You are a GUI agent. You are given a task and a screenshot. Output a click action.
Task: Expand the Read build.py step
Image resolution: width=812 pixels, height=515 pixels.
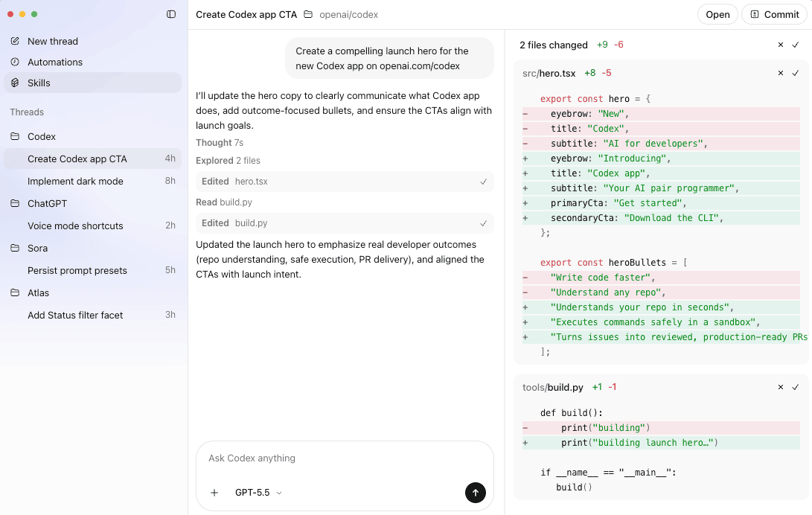tap(224, 202)
